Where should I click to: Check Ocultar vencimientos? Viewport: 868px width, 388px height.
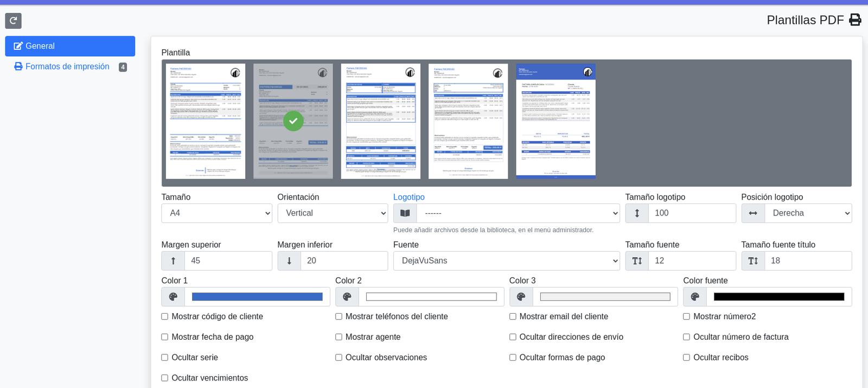[x=164, y=378]
